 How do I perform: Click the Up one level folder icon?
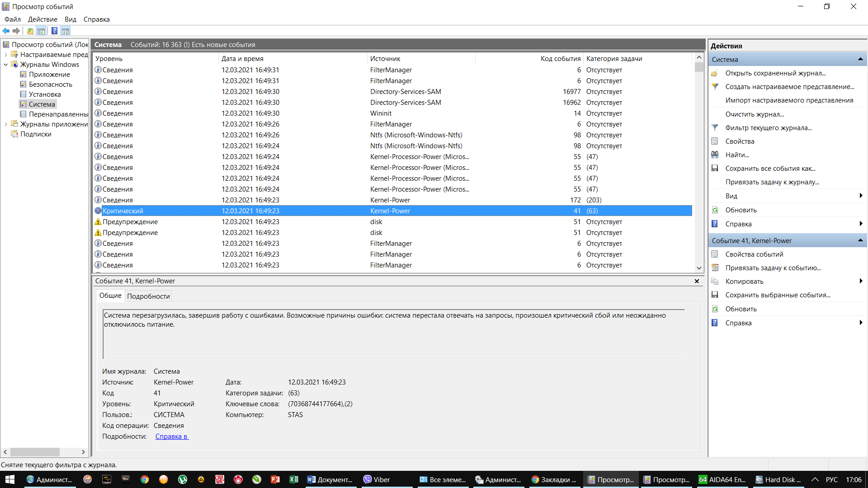pyautogui.click(x=30, y=31)
